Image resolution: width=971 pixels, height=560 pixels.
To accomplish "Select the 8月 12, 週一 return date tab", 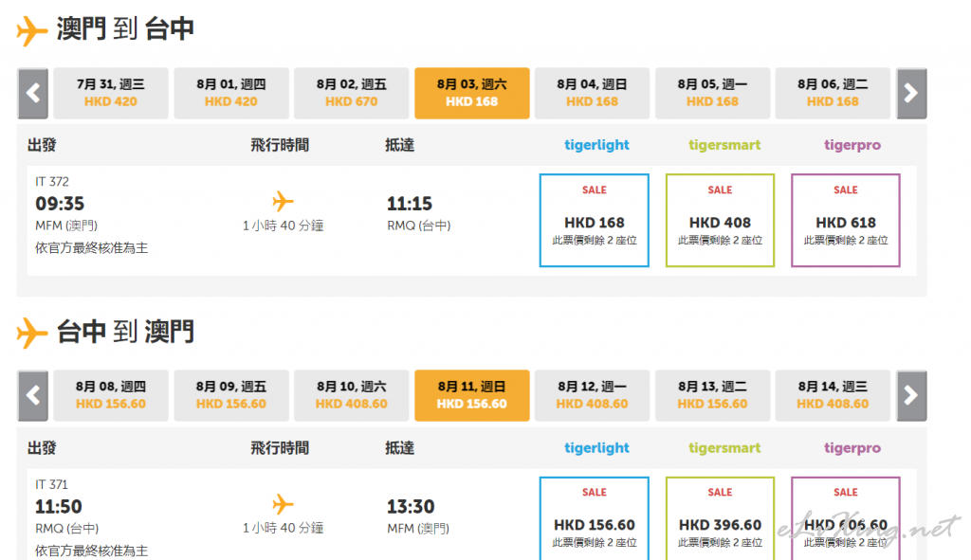I will (592, 396).
